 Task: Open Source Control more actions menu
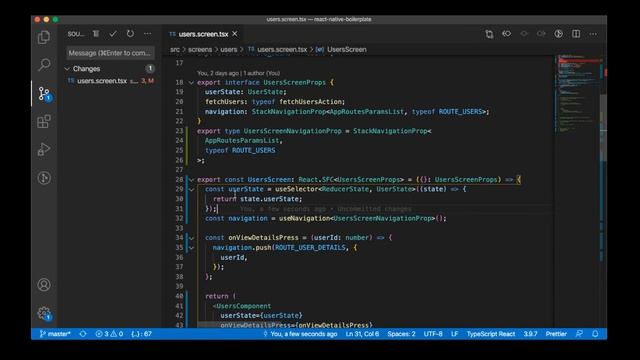147,34
